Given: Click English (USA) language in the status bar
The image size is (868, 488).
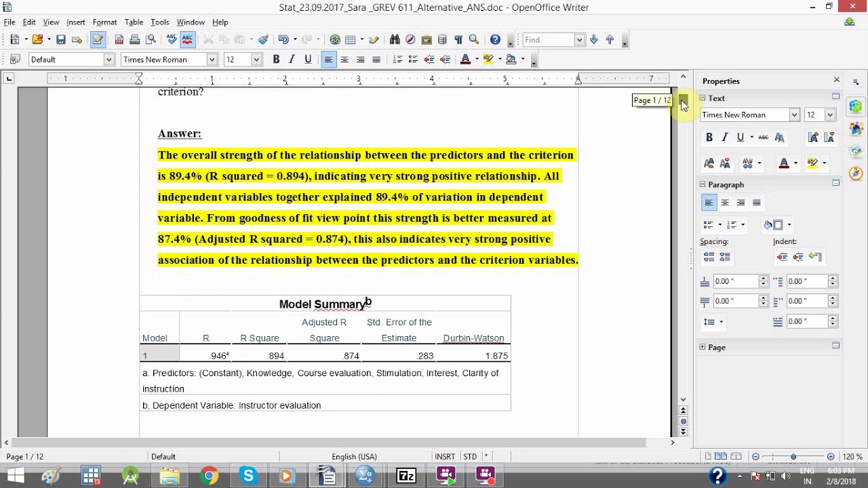Looking at the screenshot, I should pos(354,457).
